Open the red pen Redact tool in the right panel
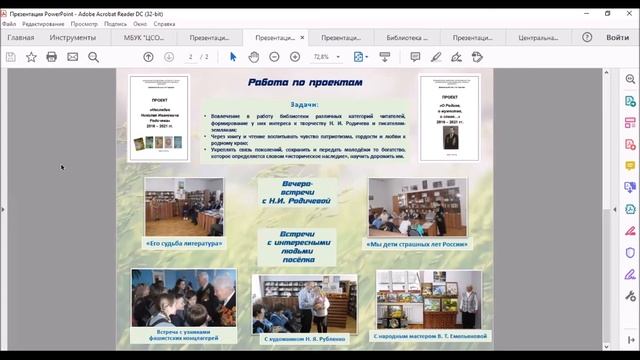The height and width of the screenshot is (360, 640). [630, 231]
